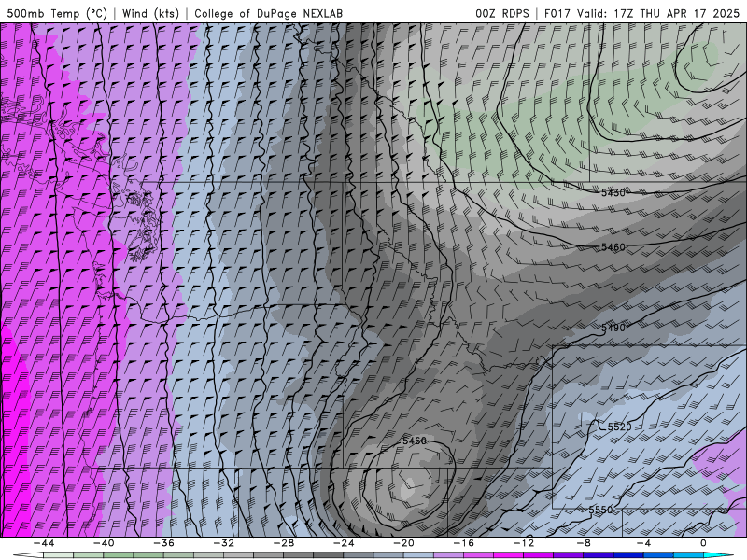Click the -8 value on the temperature scale
The width and height of the screenshot is (747, 560).
click(584, 543)
